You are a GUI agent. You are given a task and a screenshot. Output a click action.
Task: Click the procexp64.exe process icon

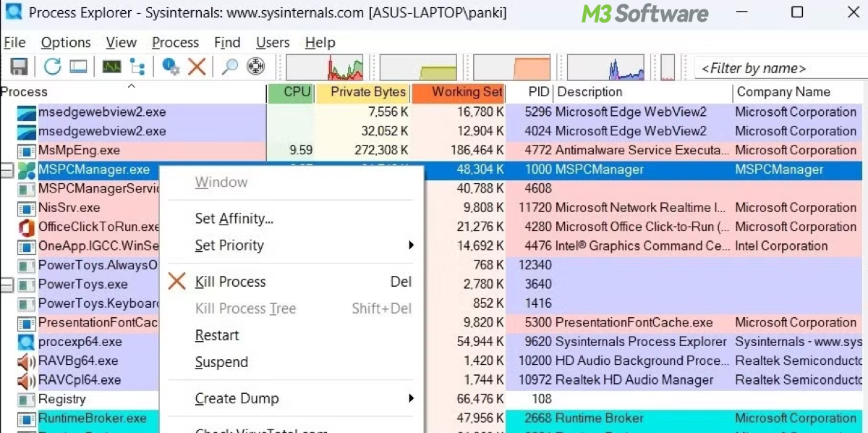point(27,342)
